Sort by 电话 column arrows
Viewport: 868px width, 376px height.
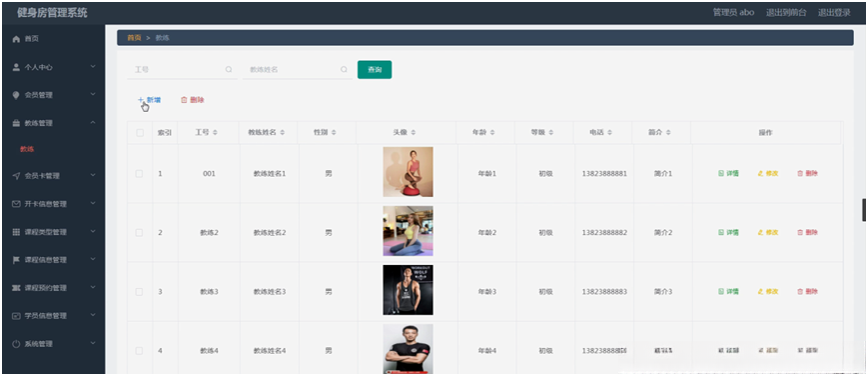point(609,133)
